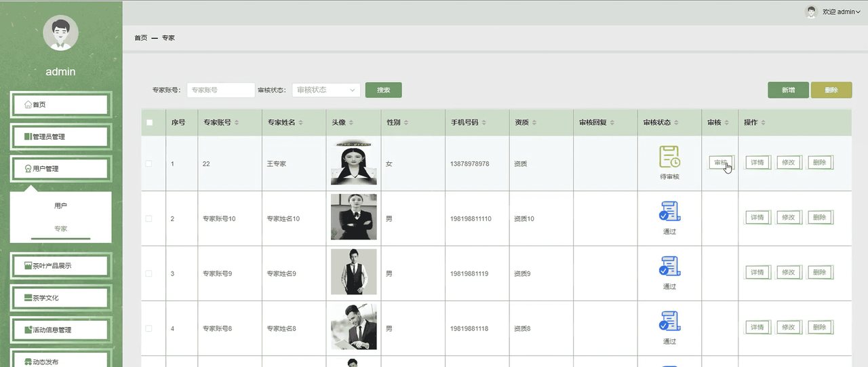The height and width of the screenshot is (367, 868).
Task: Click the 专家账号 search input field
Action: pos(220,90)
